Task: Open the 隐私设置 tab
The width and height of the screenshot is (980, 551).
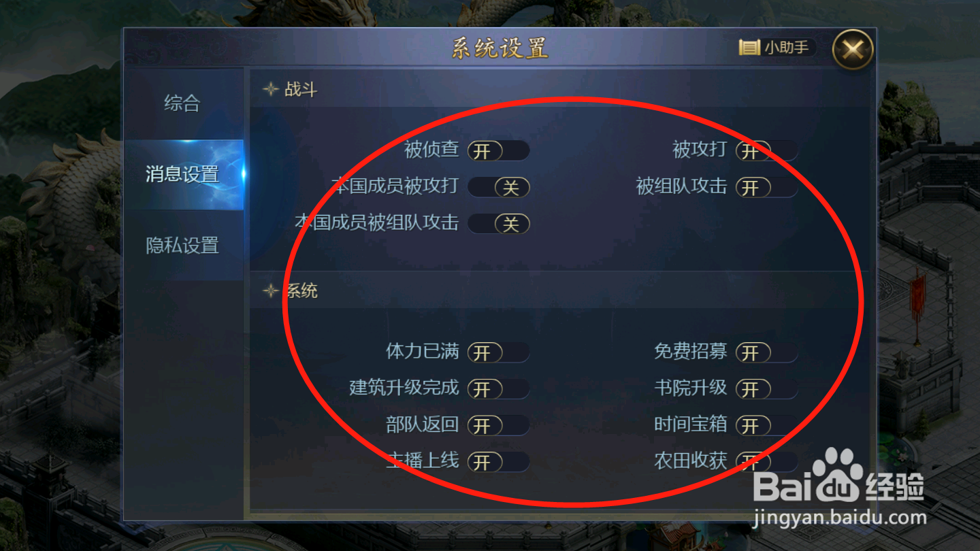Action: (182, 245)
